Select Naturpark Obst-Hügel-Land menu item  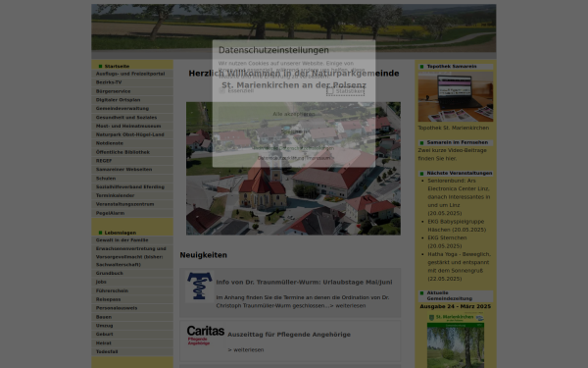click(132, 134)
